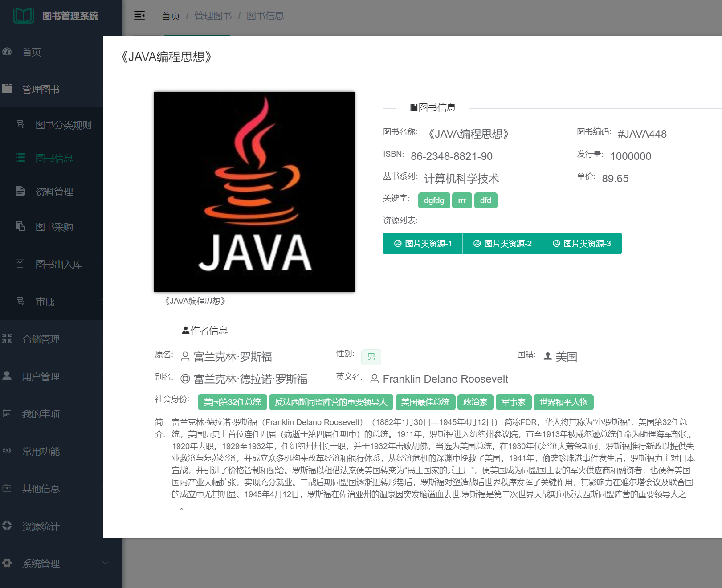Screen dimensions: 722x588
Task: Click the 政治家 tag
Action: coord(475,402)
